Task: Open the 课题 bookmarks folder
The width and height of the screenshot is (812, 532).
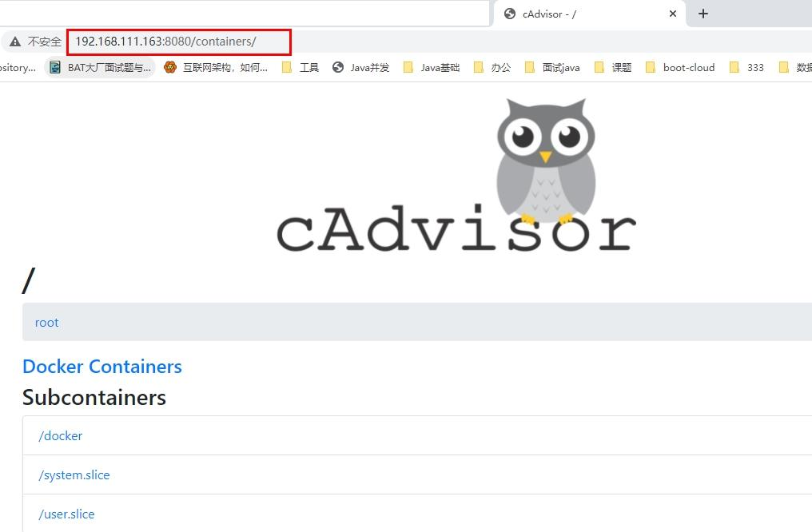Action: pyautogui.click(x=614, y=68)
